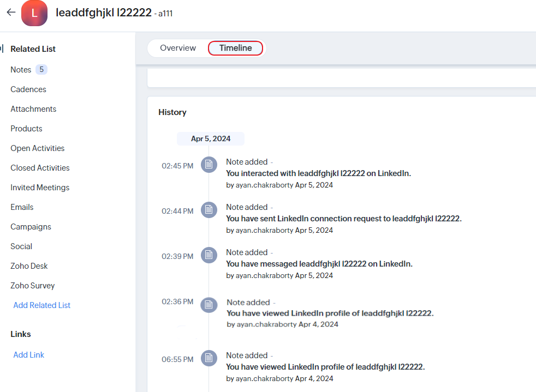Click 'by ayan.chakraborty' under the 02:39 PM note

tap(259, 275)
